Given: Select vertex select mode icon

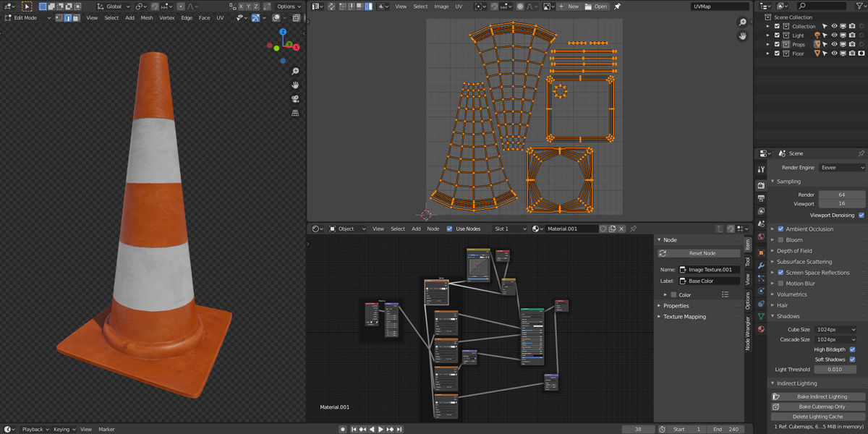Looking at the screenshot, I should (x=61, y=18).
